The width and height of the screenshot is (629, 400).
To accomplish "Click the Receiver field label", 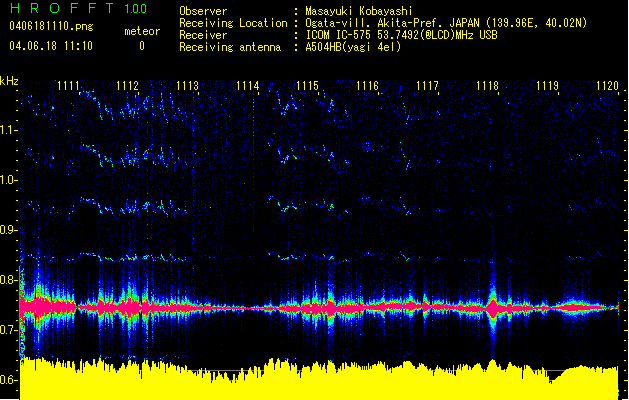I will (203, 35).
